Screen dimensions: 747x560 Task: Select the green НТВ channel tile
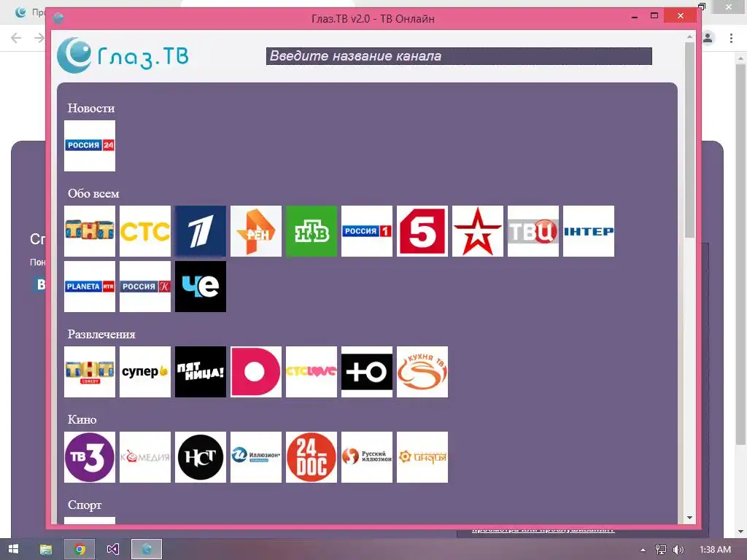click(x=311, y=231)
